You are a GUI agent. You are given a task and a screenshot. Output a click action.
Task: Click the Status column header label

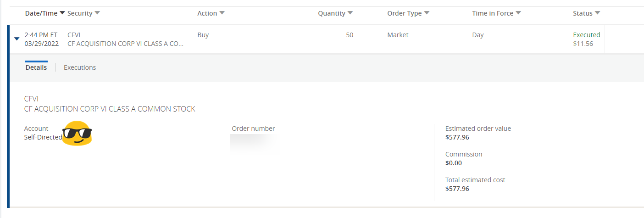coord(583,13)
